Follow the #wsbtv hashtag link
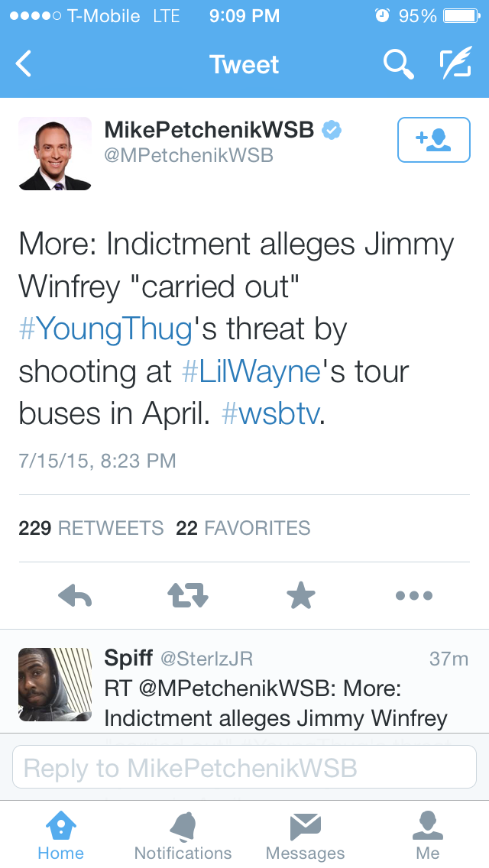Screen dimensions: 489x868 [x=269, y=414]
